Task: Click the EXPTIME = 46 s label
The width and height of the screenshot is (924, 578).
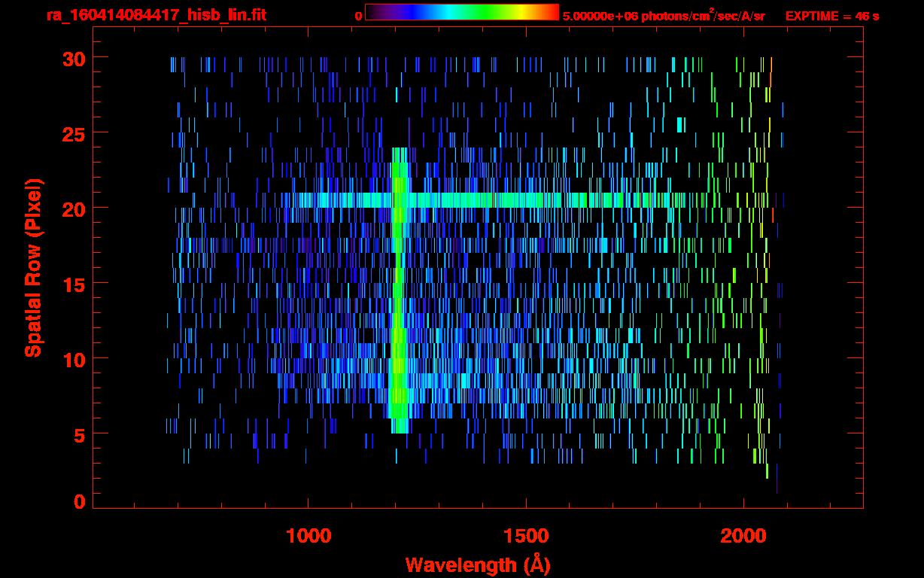Action: (x=832, y=16)
